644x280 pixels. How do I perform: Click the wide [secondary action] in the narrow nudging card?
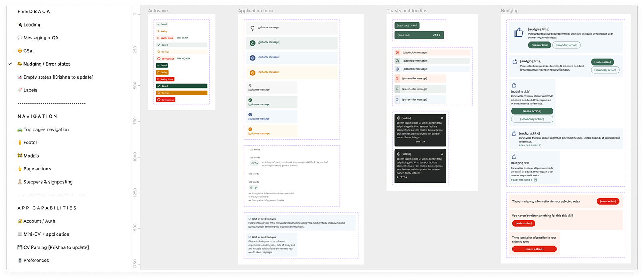(532, 119)
